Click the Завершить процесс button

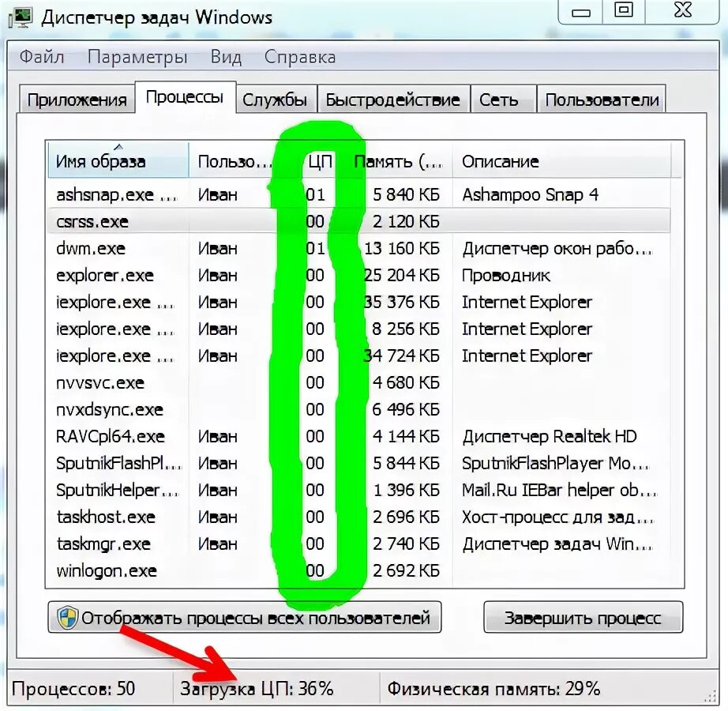(584, 617)
